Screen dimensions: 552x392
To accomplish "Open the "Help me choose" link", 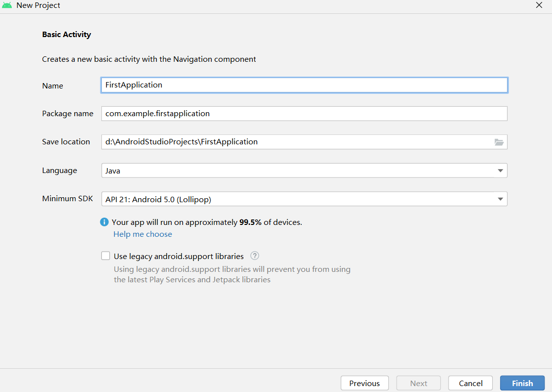I will (x=143, y=234).
